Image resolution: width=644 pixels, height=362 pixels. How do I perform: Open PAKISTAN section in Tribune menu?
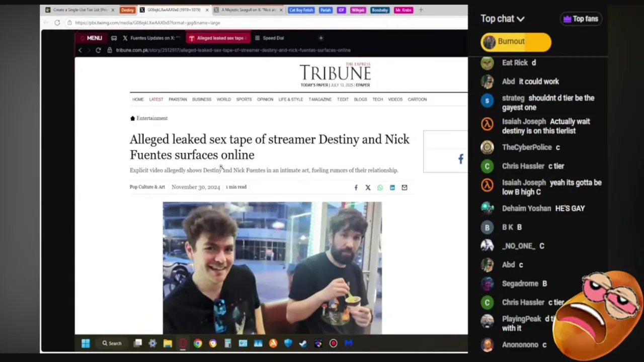(x=178, y=100)
